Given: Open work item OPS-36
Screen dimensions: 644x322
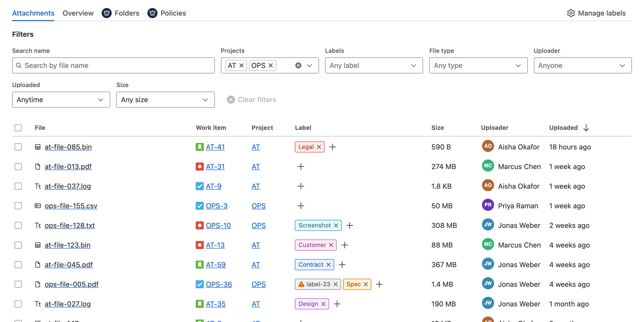Looking at the screenshot, I should coord(219,284).
